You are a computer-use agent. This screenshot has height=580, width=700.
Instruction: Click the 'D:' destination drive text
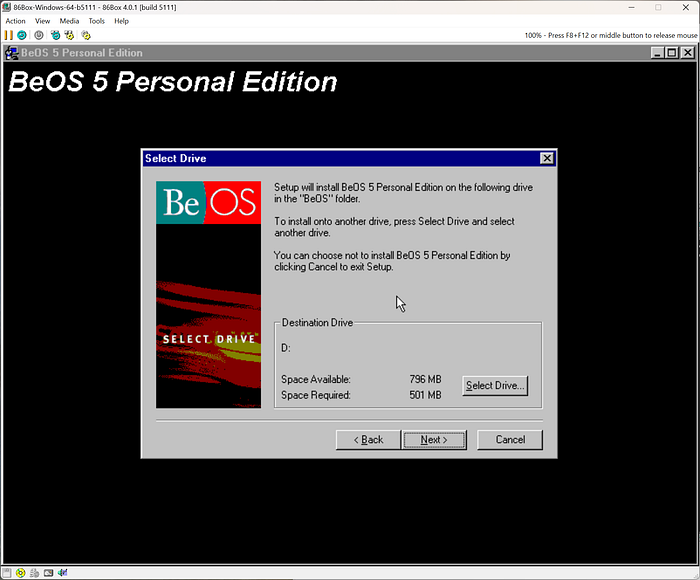coord(286,348)
